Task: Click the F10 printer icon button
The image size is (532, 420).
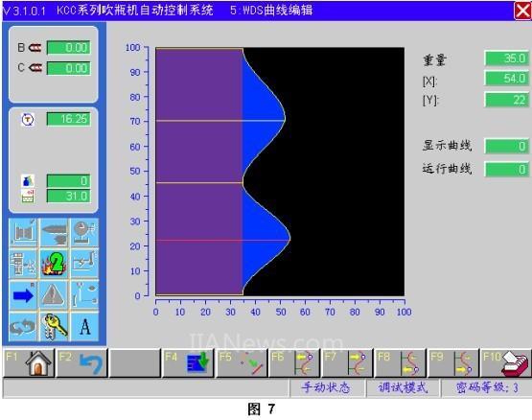Action: tap(505, 363)
